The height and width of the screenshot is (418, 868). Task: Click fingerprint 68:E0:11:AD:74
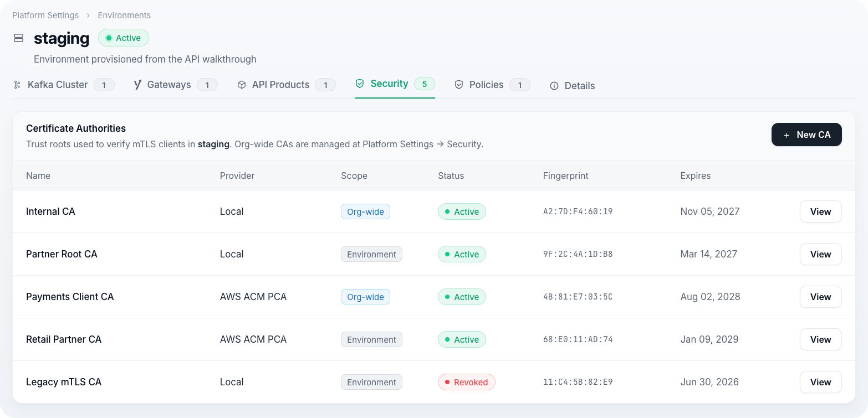pos(578,339)
